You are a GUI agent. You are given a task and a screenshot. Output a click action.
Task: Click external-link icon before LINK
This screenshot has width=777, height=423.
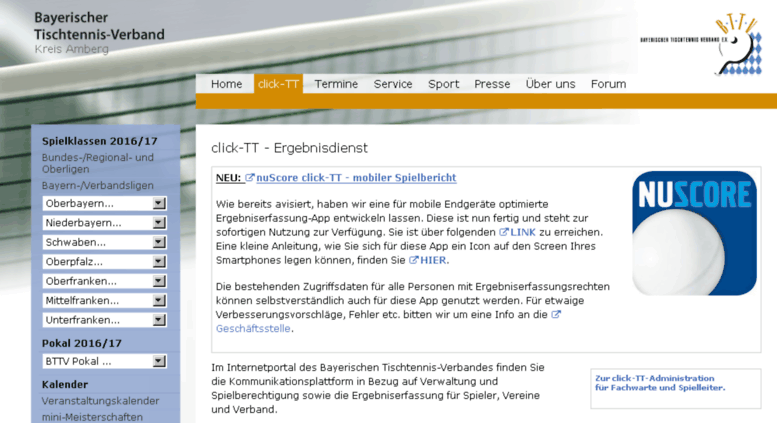[503, 232]
